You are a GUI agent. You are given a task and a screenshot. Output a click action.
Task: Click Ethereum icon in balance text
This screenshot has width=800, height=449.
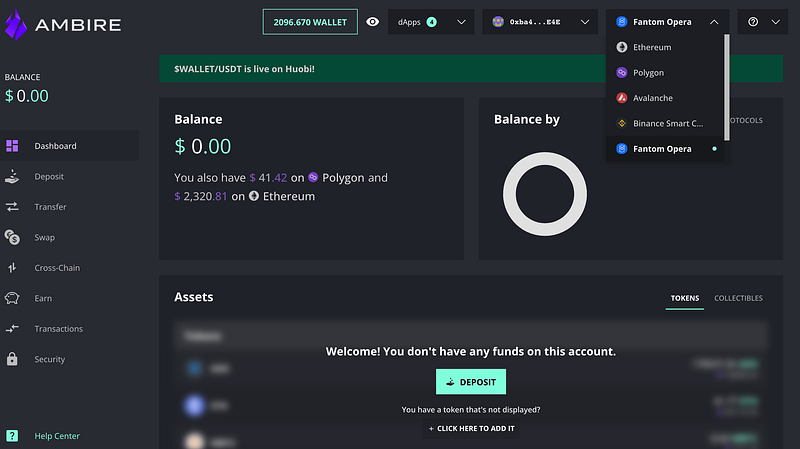254,196
